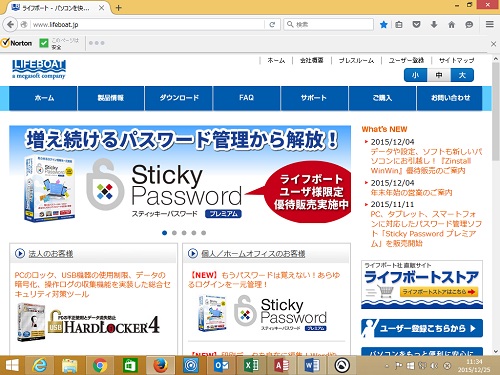
Task: Launch Internet Explorer from taskbar
Action: [x=40, y=366]
